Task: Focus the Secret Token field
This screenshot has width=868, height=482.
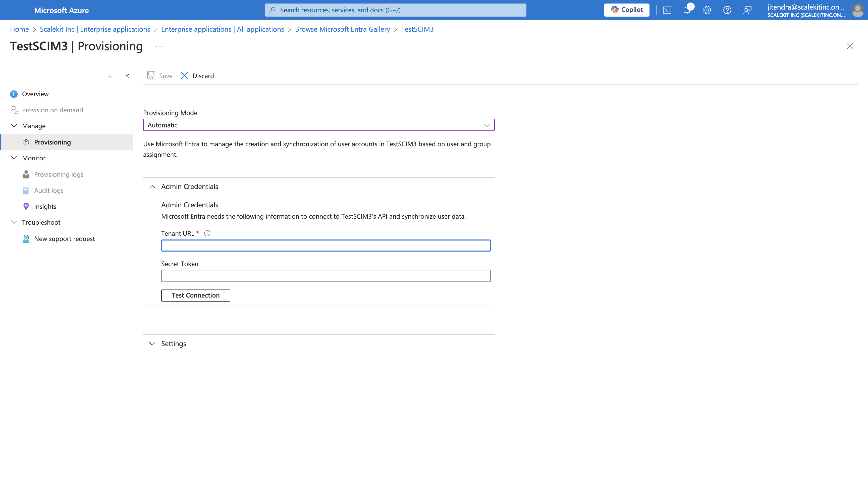Action: [326, 276]
